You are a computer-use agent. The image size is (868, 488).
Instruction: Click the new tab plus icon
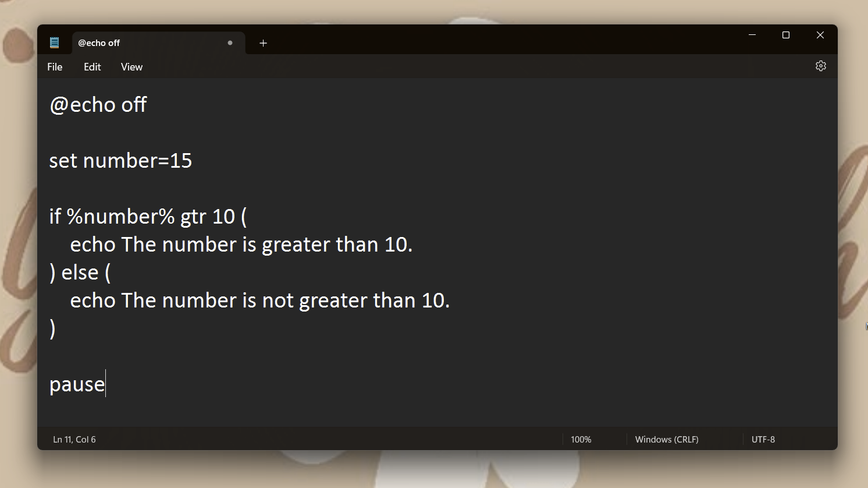pos(263,43)
